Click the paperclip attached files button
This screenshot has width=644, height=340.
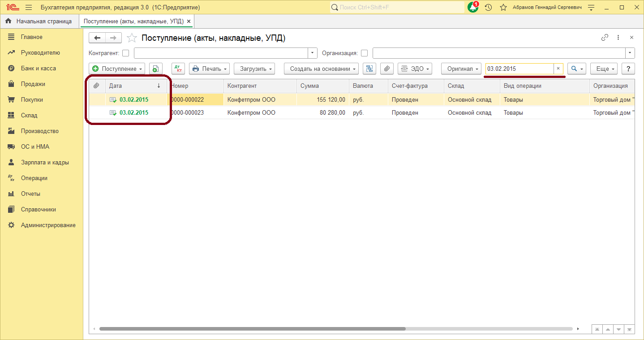pos(387,69)
